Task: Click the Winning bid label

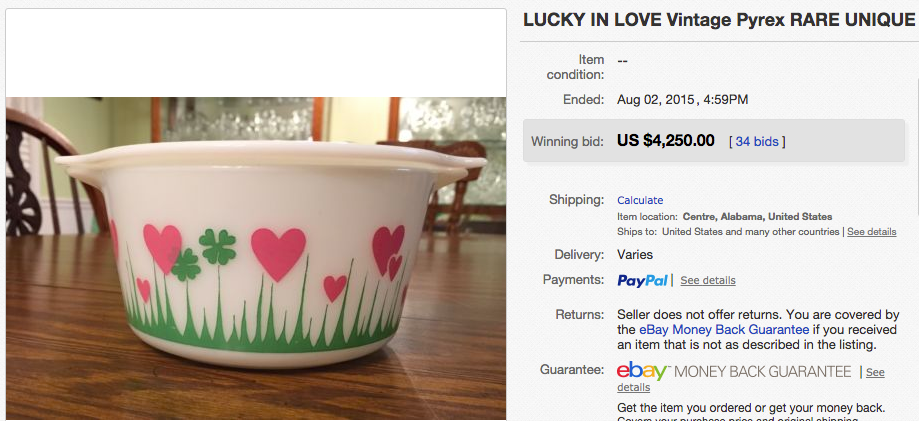Action: click(567, 141)
